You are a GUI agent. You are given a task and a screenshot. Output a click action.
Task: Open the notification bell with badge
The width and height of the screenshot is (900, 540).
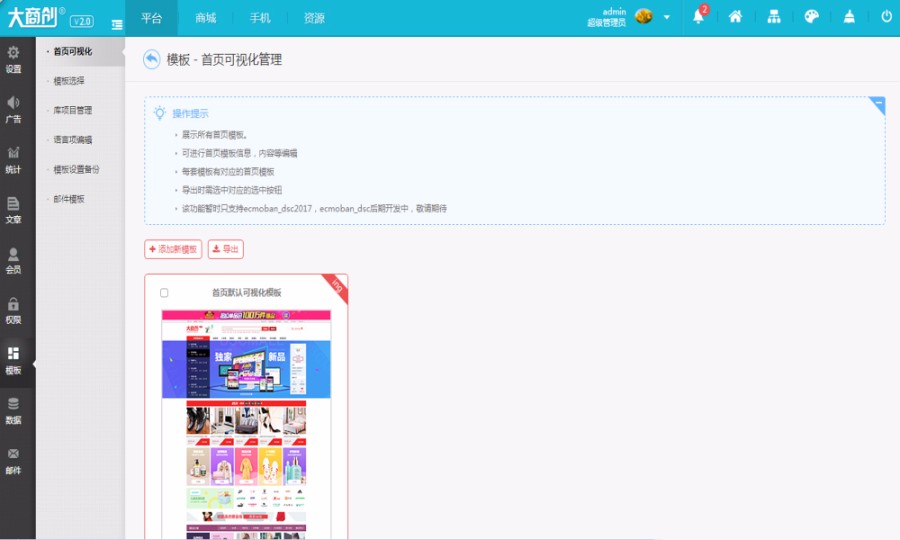tap(698, 17)
